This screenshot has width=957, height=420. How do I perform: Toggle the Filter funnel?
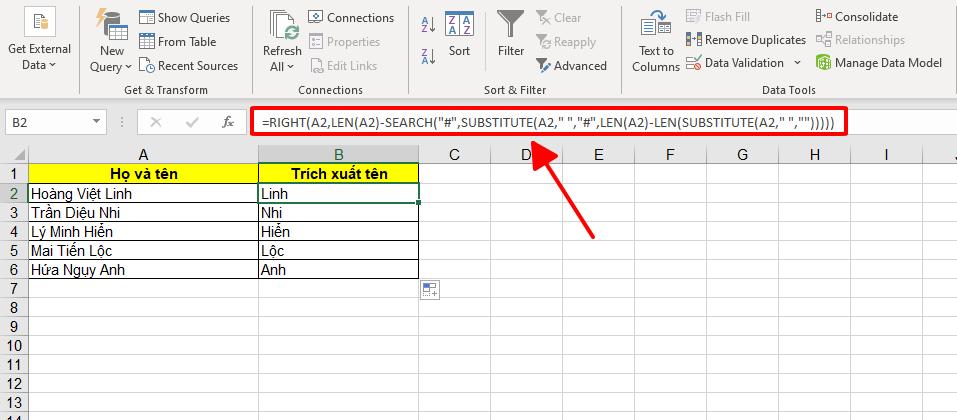[x=510, y=34]
